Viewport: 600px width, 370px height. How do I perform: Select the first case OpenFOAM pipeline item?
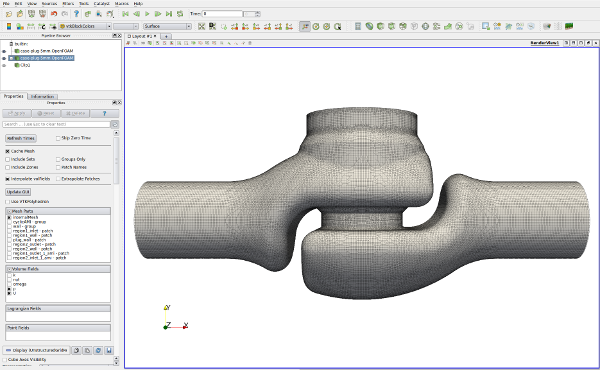[x=46, y=51]
